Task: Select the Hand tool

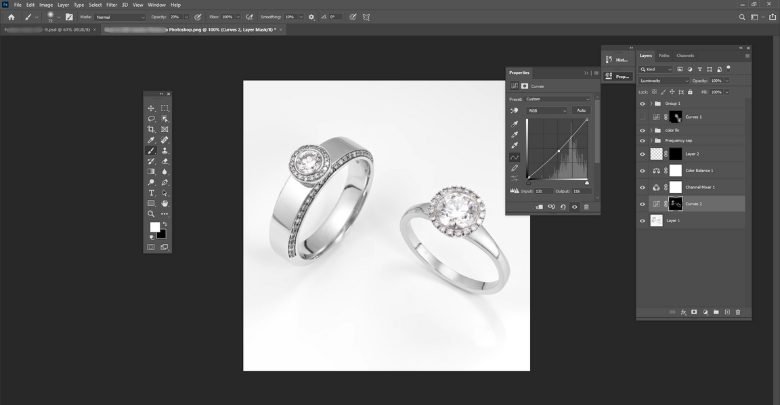Action: tap(165, 203)
